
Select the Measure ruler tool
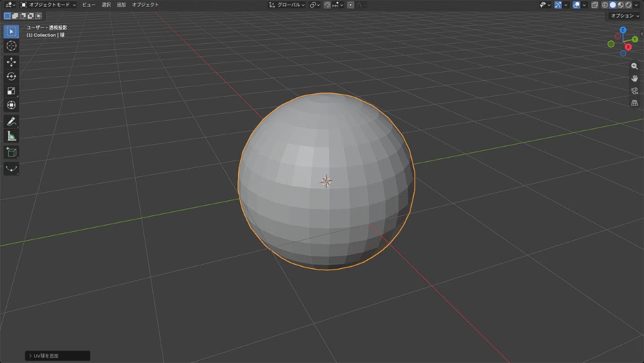click(x=11, y=136)
